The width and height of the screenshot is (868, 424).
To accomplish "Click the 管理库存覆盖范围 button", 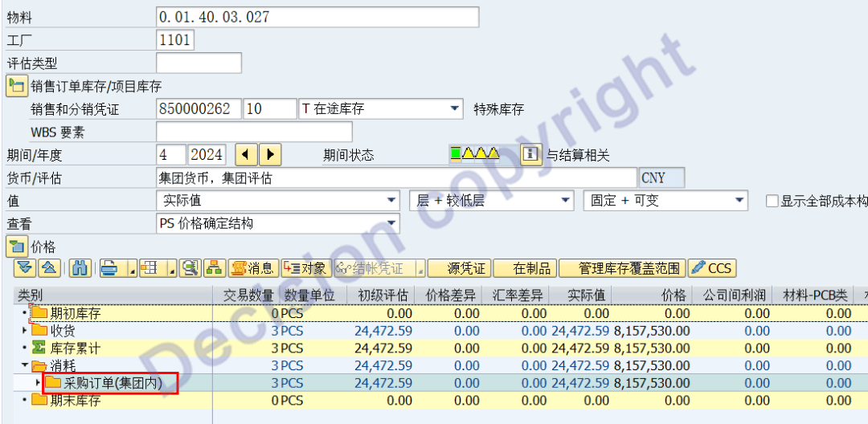I will pos(621,268).
